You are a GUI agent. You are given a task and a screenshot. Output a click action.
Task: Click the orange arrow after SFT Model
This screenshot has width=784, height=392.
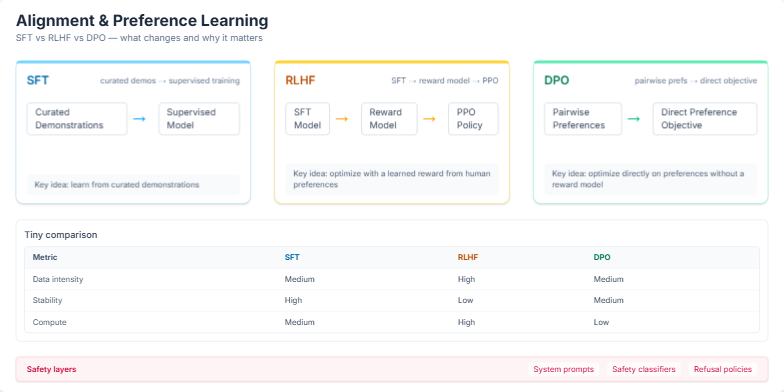coord(342,119)
